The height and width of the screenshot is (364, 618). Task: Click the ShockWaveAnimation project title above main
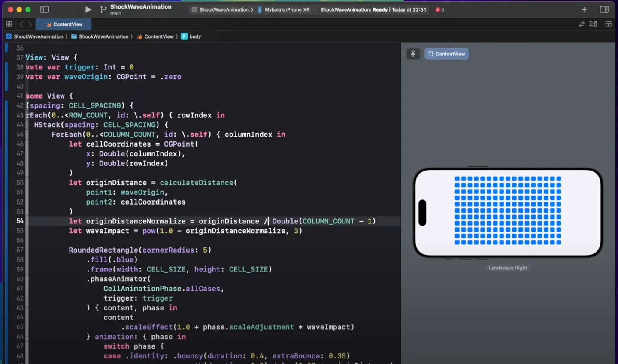[x=141, y=7]
